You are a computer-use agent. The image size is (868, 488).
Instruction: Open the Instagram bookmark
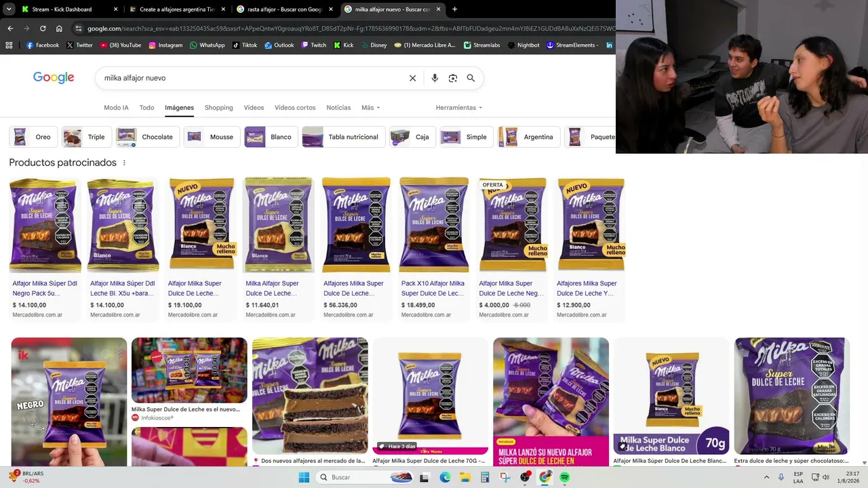tap(165, 45)
